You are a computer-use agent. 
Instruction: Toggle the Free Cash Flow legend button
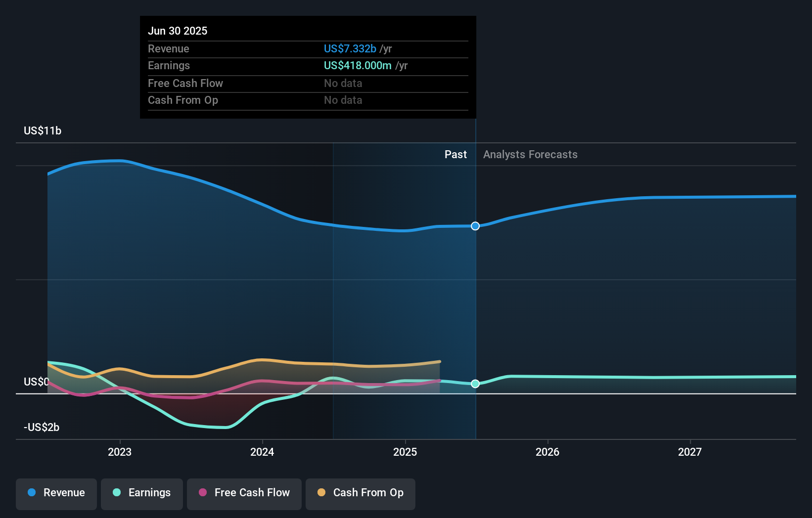(244, 494)
